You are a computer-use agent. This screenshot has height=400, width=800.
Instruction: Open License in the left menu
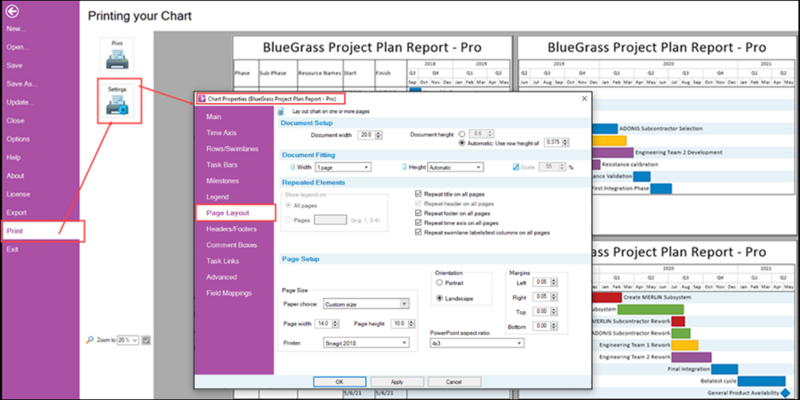point(18,194)
